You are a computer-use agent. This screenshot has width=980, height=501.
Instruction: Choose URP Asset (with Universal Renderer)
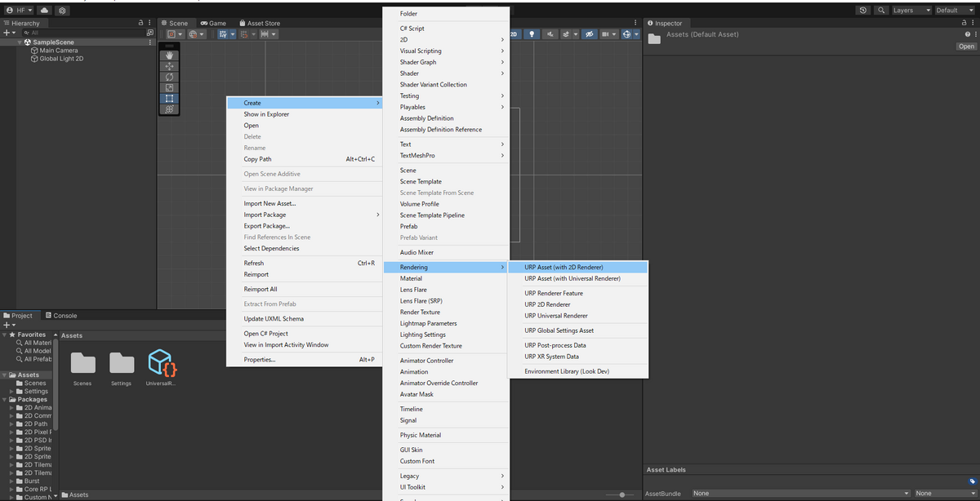click(x=578, y=278)
